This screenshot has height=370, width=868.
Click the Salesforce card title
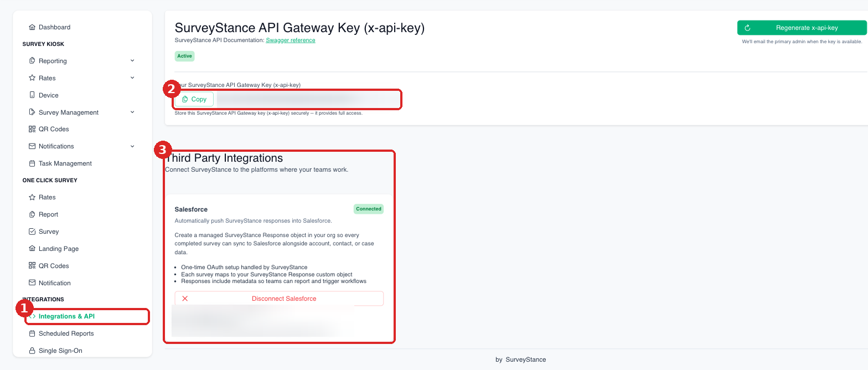[x=191, y=209]
